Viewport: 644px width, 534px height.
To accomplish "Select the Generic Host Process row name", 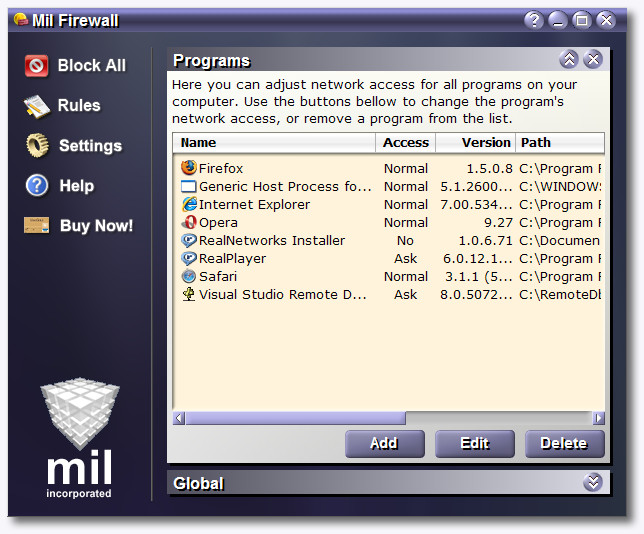I will click(x=285, y=186).
